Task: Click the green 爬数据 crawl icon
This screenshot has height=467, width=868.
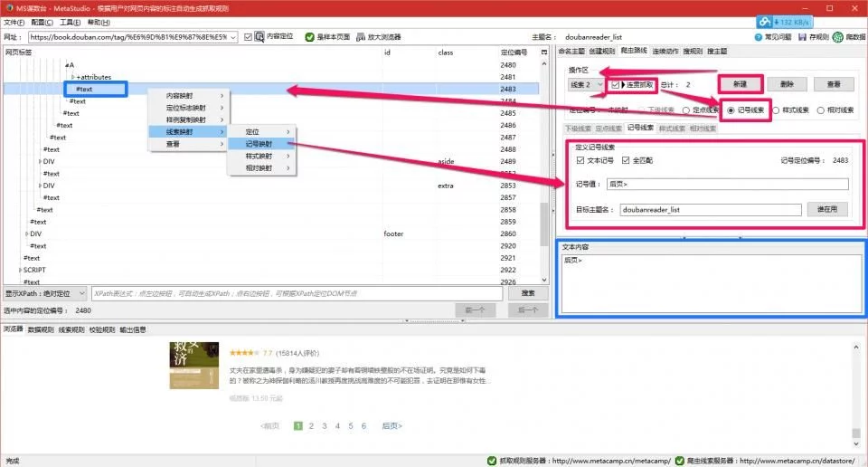Action: [837, 37]
